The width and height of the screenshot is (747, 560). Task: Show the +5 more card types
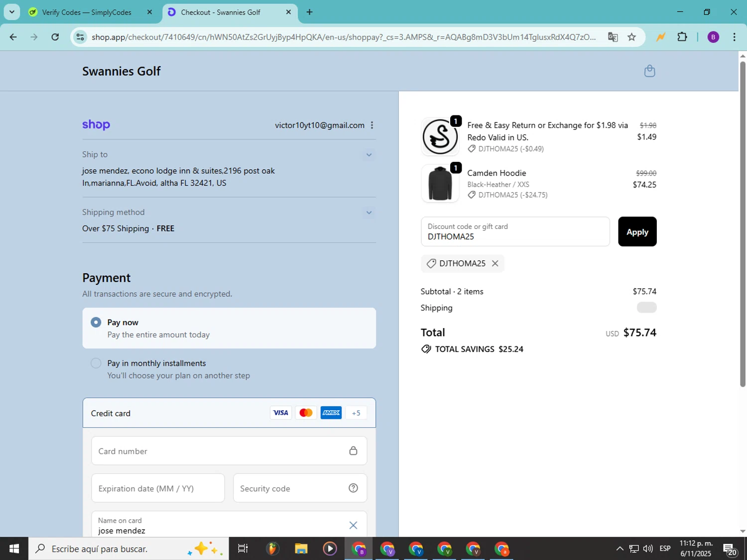[356, 413]
